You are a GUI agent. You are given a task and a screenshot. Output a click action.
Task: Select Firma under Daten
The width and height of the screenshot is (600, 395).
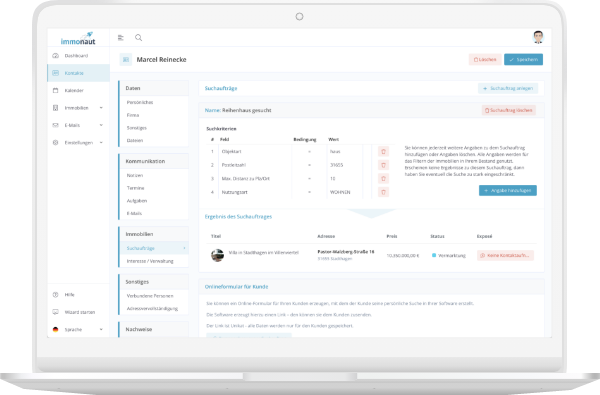[133, 115]
